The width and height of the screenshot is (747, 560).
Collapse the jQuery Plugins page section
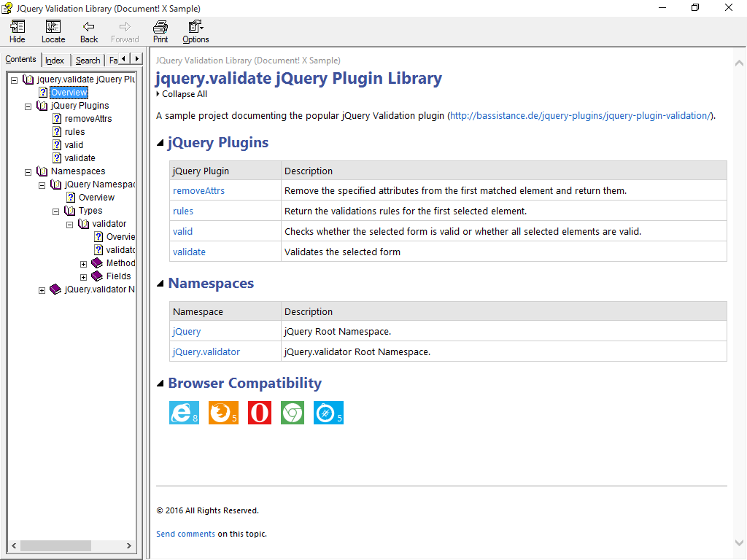[x=160, y=142]
